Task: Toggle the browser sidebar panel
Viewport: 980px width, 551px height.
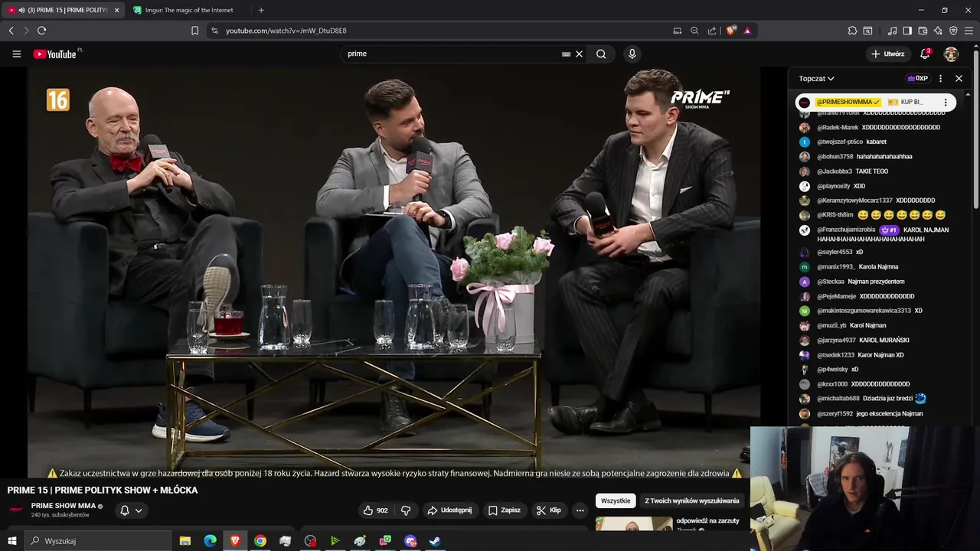Action: click(907, 31)
